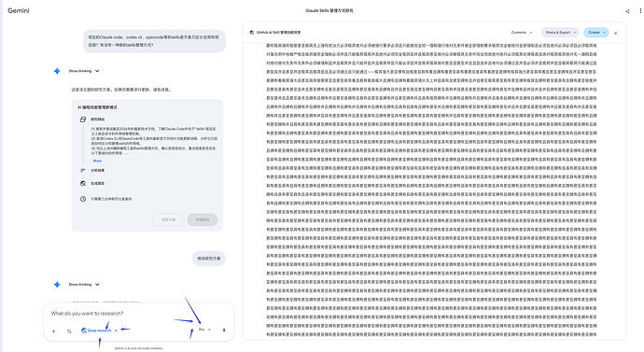The image size is (644, 352).
Task: Open the tools icon beside the plus
Action: coord(69,331)
